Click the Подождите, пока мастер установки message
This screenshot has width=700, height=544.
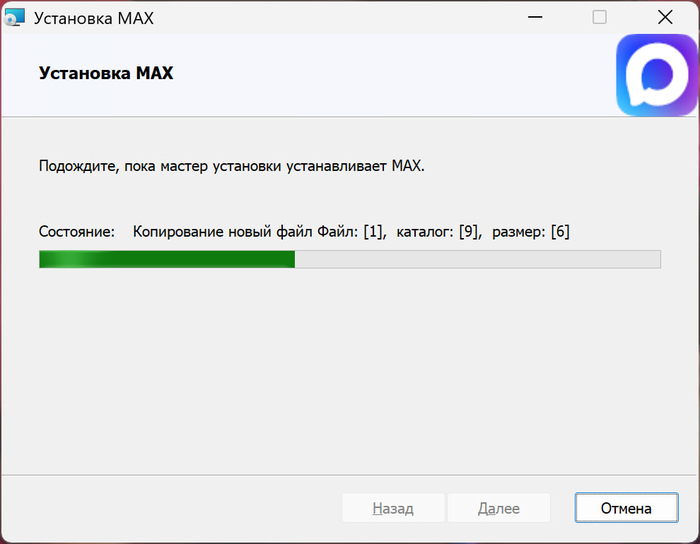click(x=232, y=166)
